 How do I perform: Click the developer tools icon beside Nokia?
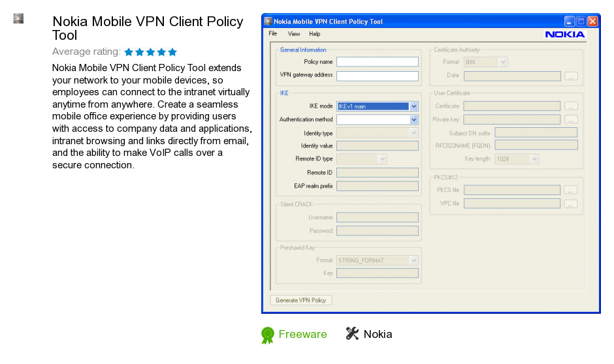352,333
